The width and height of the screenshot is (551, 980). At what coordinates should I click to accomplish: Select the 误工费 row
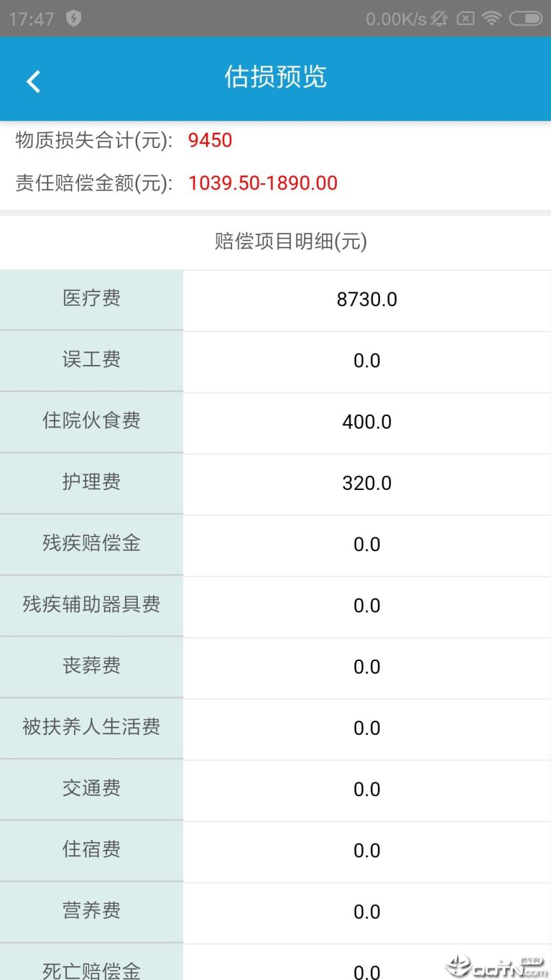pyautogui.click(x=91, y=360)
